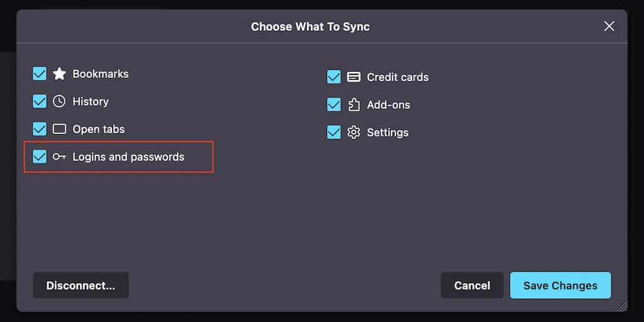Image resolution: width=644 pixels, height=322 pixels.
Task: Click the dialog resize grip corner
Action: (x=622, y=306)
